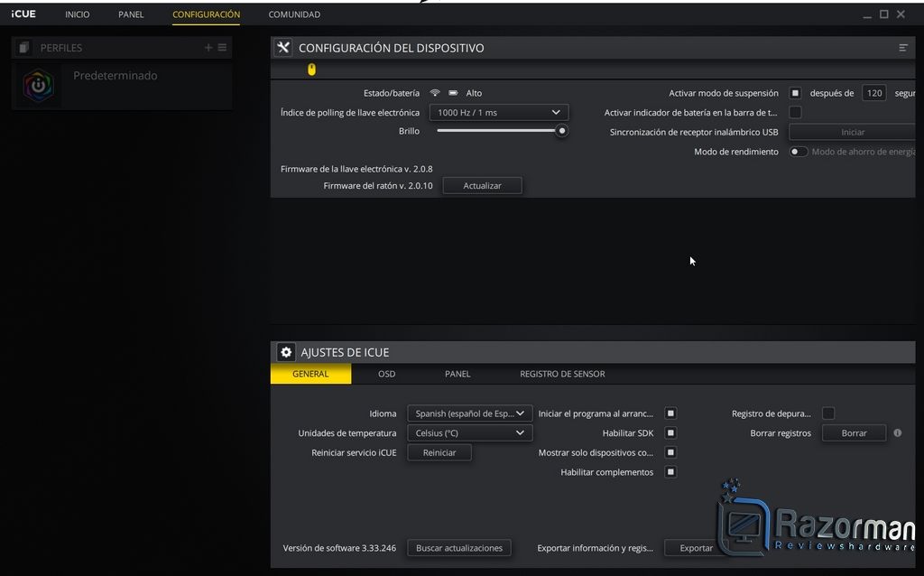This screenshot has width=924, height=576.
Task: Open the PANEL top menu tab
Action: pyautogui.click(x=131, y=14)
